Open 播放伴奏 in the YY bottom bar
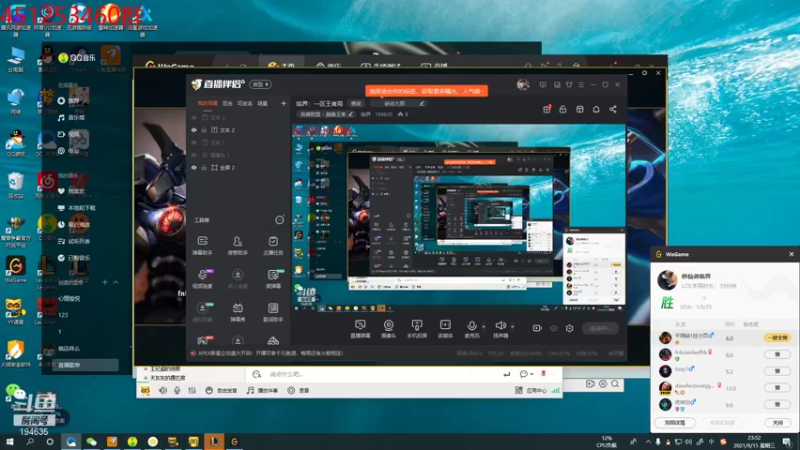The image size is (800, 450). [263, 390]
